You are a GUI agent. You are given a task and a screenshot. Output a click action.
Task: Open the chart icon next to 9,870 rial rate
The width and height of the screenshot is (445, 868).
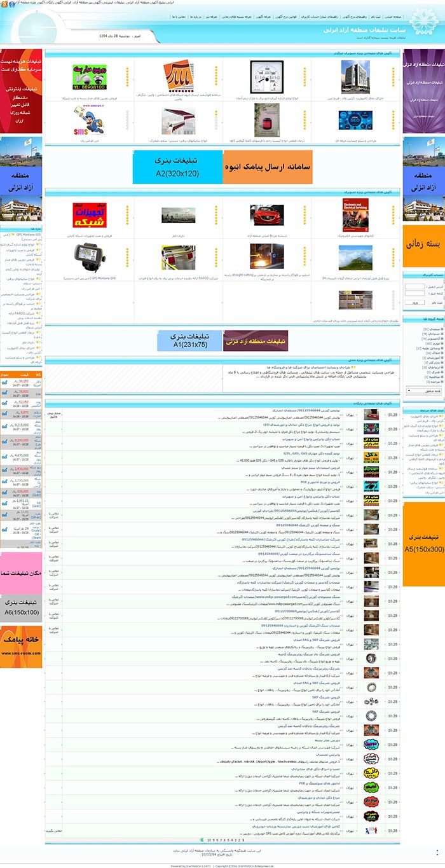coord(4,413)
